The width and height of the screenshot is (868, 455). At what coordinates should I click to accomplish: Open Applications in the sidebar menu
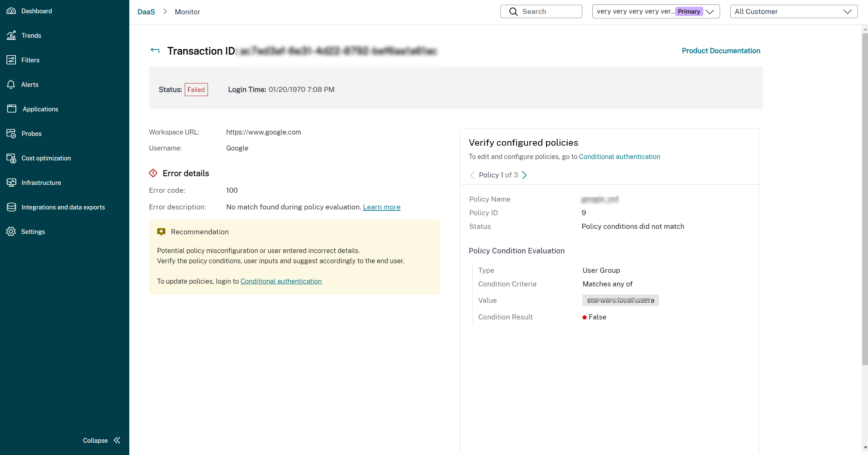point(40,109)
